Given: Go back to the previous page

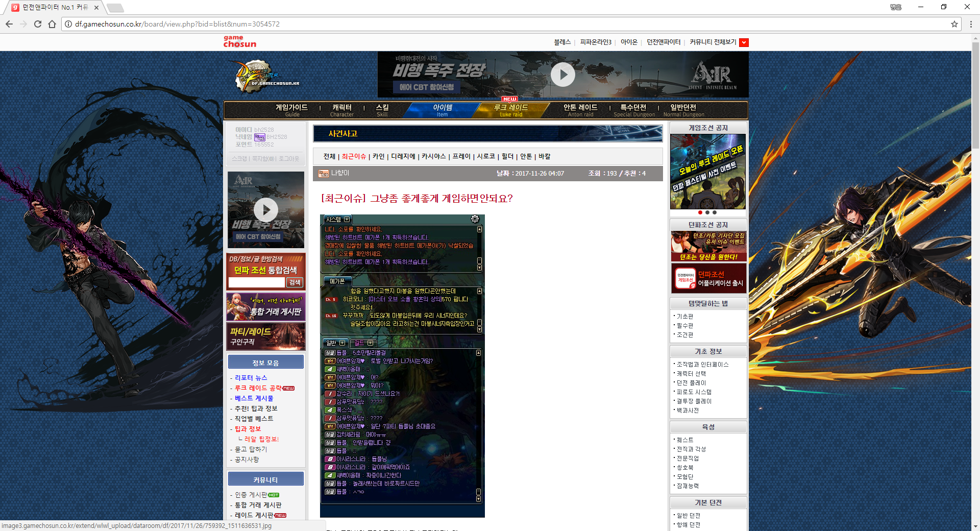Looking at the screenshot, I should coord(9,24).
